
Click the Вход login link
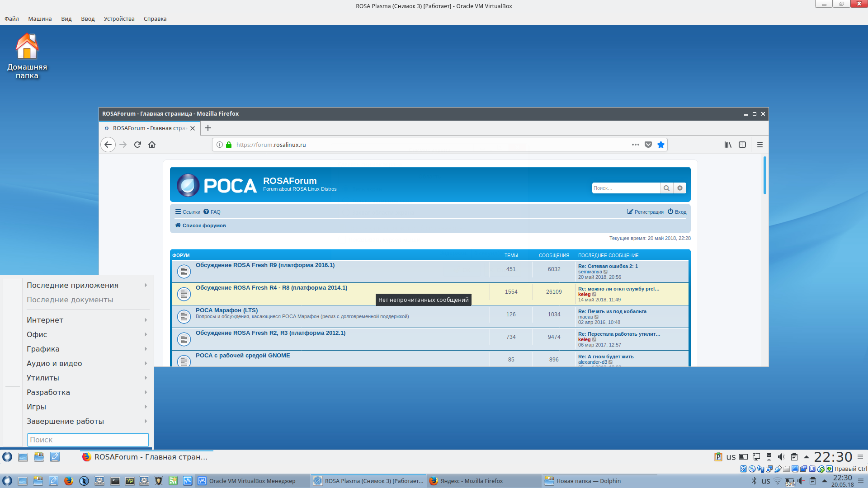pos(680,212)
